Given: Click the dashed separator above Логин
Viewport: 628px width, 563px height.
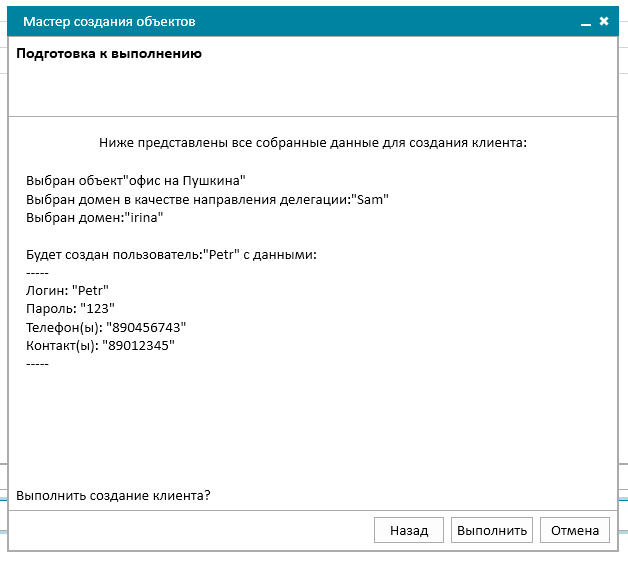Looking at the screenshot, I should pos(37,273).
